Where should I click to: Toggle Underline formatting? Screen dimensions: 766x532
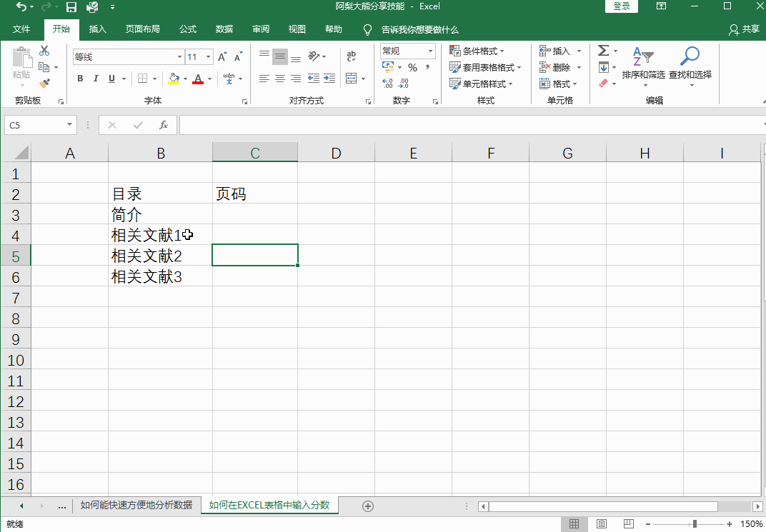pyautogui.click(x=112, y=79)
